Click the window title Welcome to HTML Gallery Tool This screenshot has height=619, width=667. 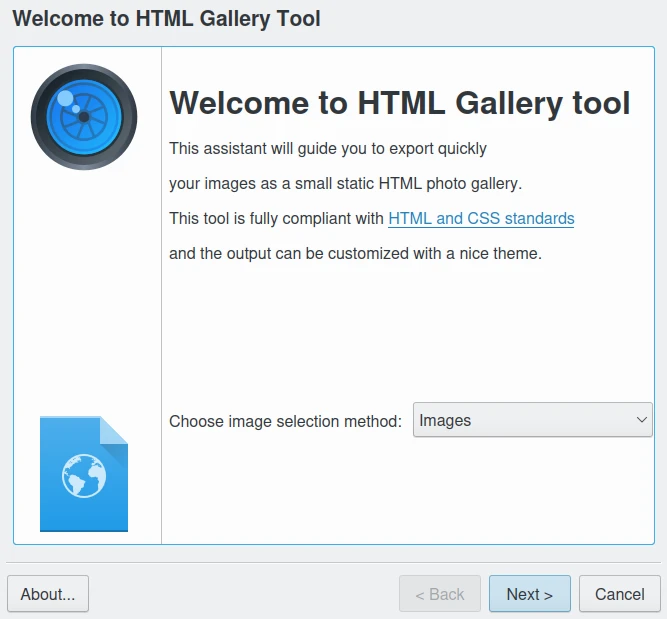pos(166,18)
